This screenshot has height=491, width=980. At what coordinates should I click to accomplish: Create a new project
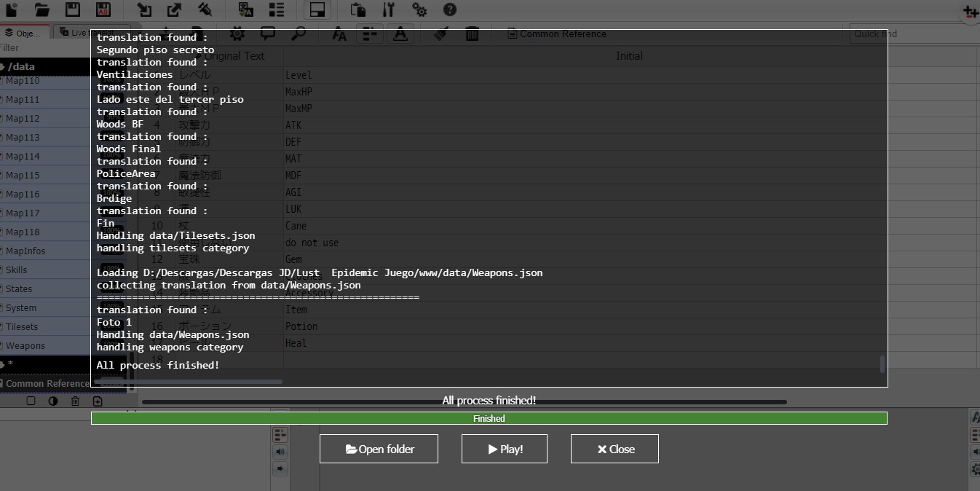[x=11, y=10]
